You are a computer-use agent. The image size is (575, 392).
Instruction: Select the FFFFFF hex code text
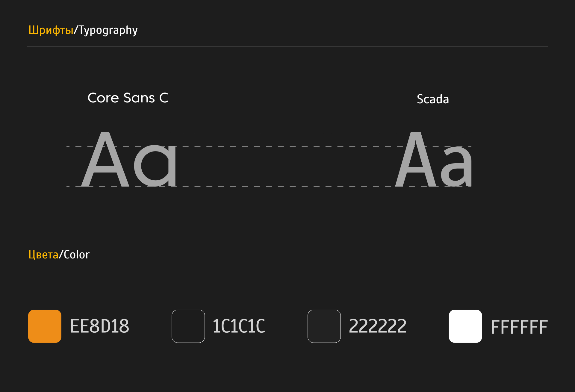(519, 327)
